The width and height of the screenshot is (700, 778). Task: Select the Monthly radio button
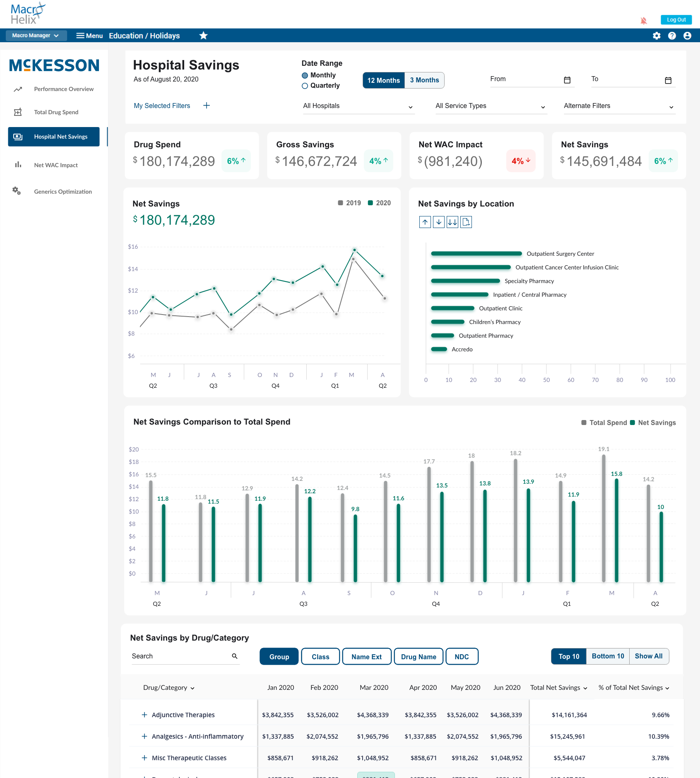pyautogui.click(x=305, y=75)
